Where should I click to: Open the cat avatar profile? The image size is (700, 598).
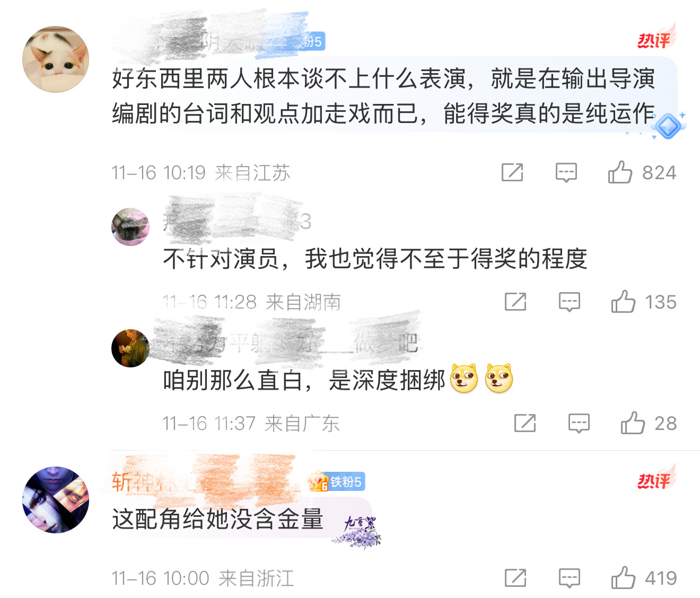(x=56, y=59)
